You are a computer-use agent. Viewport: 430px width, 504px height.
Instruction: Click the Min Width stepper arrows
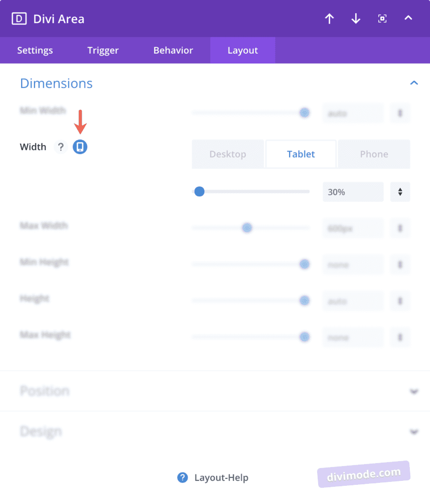tap(400, 113)
